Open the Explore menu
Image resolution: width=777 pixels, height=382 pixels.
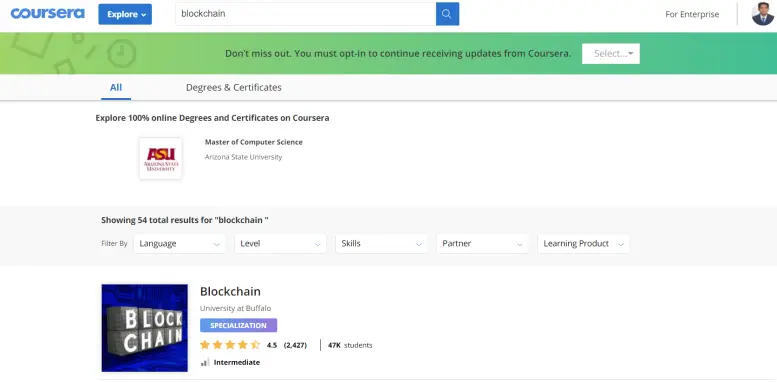(125, 14)
